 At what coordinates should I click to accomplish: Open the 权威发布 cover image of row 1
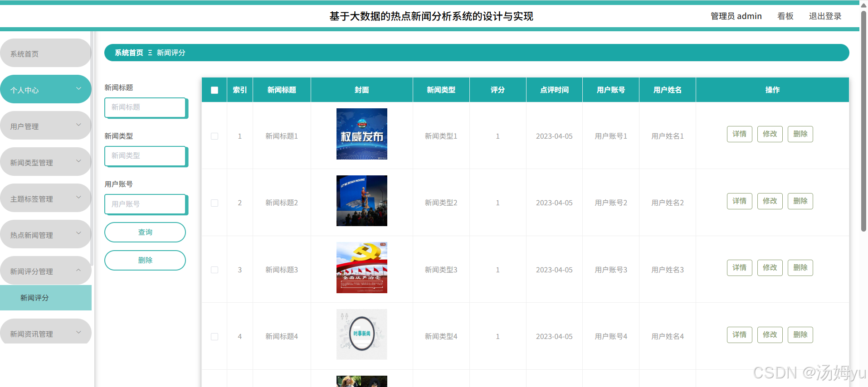tap(362, 134)
